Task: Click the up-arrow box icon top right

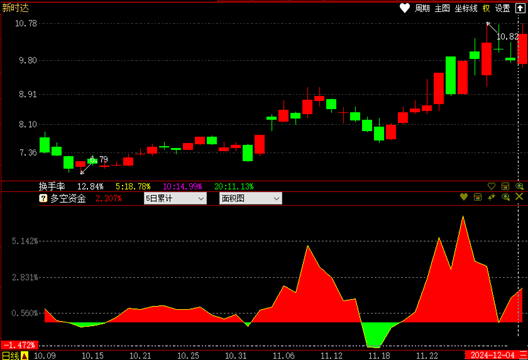Action: 520,8
